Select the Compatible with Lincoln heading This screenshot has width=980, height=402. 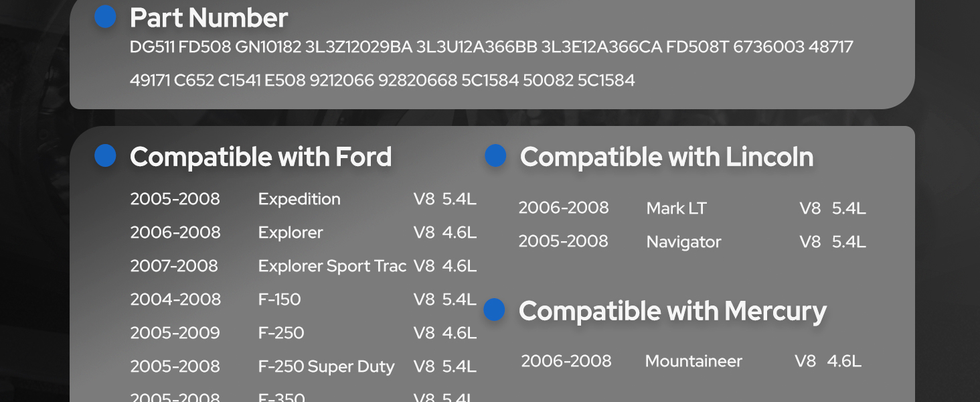click(666, 157)
